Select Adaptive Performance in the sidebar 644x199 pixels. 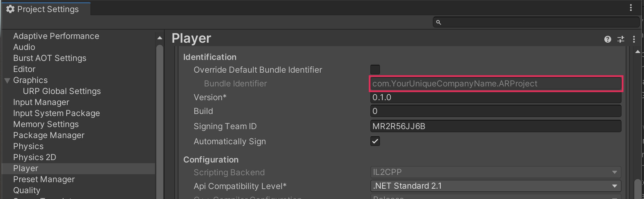click(x=56, y=36)
